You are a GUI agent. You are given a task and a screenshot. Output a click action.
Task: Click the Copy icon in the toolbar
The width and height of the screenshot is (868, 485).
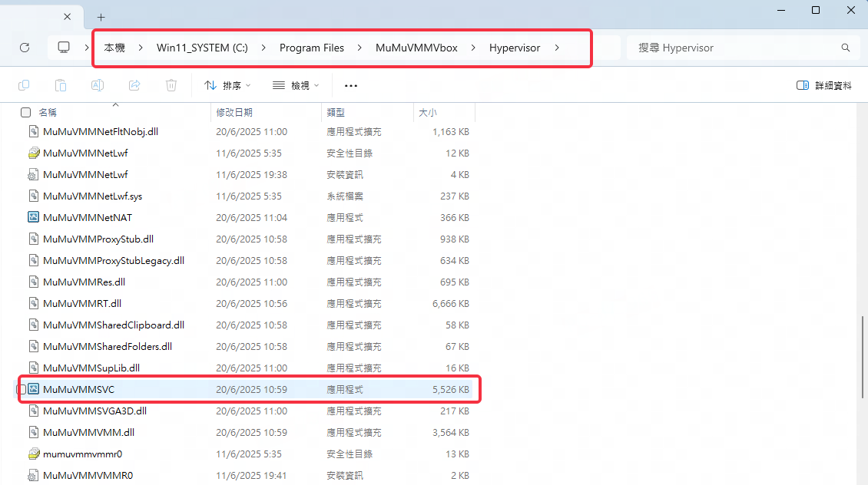tap(24, 85)
